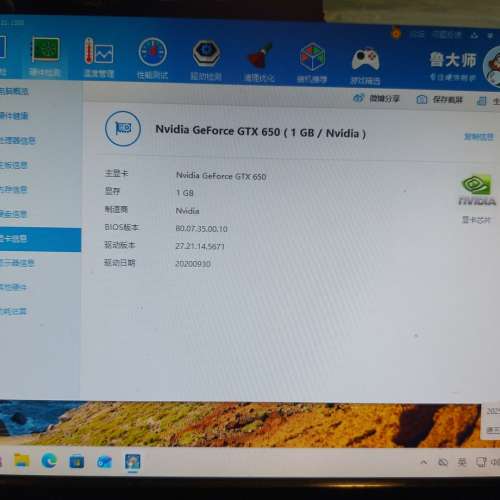Open performance test gauge icon

[x=153, y=52]
